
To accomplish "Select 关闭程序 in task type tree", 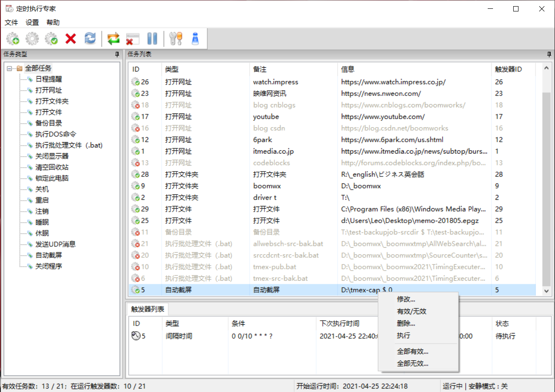I will [49, 266].
